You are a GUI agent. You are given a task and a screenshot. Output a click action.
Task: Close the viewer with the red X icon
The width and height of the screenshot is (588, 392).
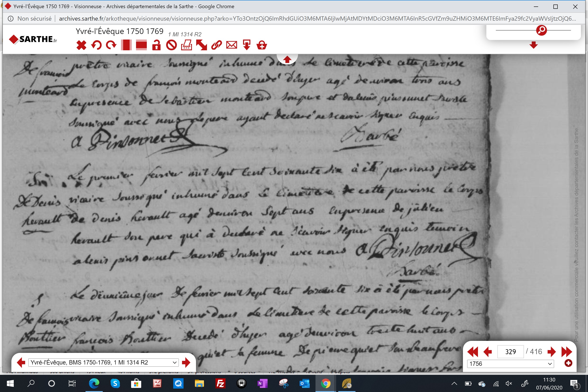click(81, 45)
